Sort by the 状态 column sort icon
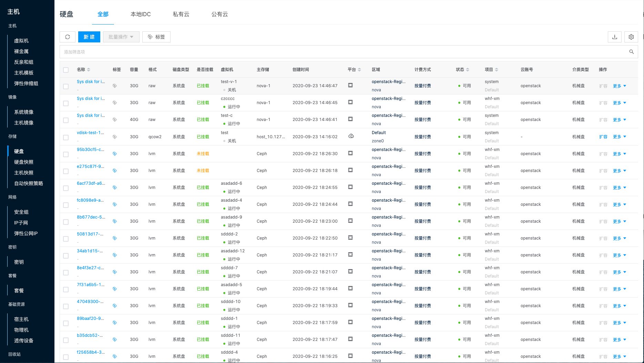 click(x=468, y=70)
